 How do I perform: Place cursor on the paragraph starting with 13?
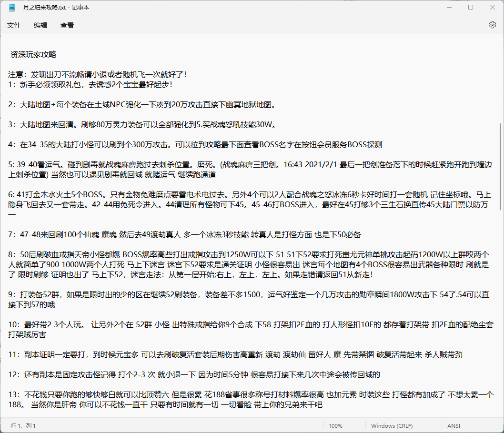pyautogui.click(x=191, y=393)
